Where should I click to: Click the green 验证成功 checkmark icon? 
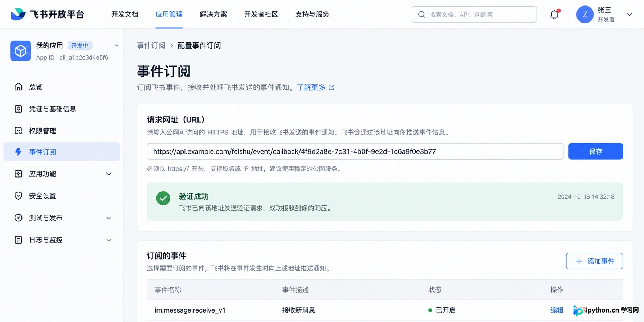click(x=163, y=198)
